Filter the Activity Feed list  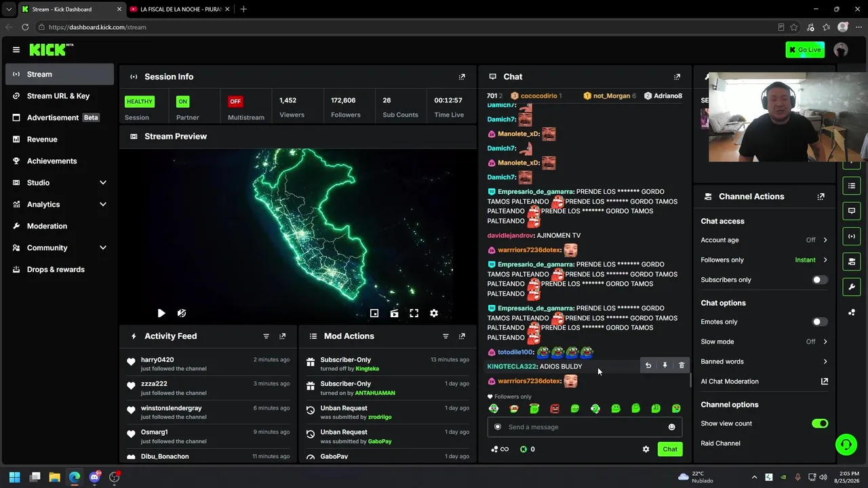point(266,336)
